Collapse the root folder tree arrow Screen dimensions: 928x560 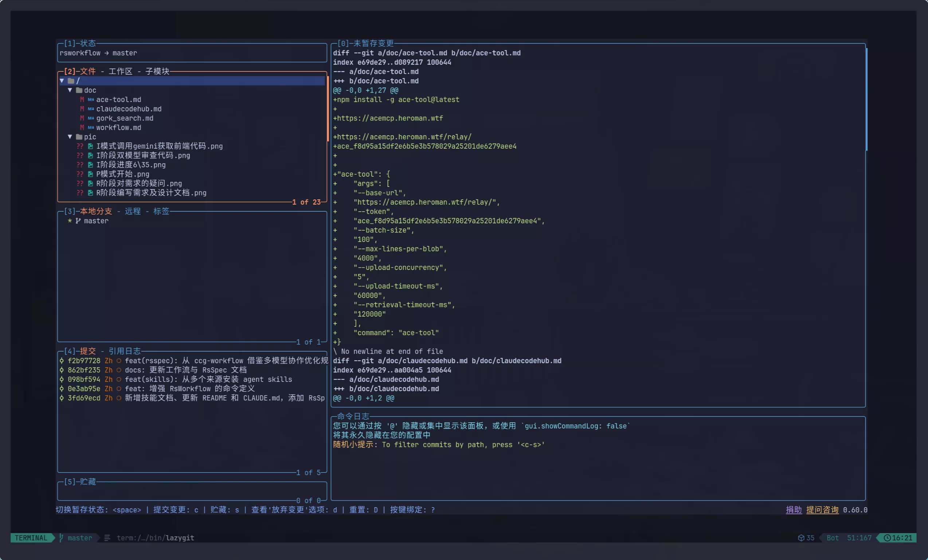(x=62, y=81)
